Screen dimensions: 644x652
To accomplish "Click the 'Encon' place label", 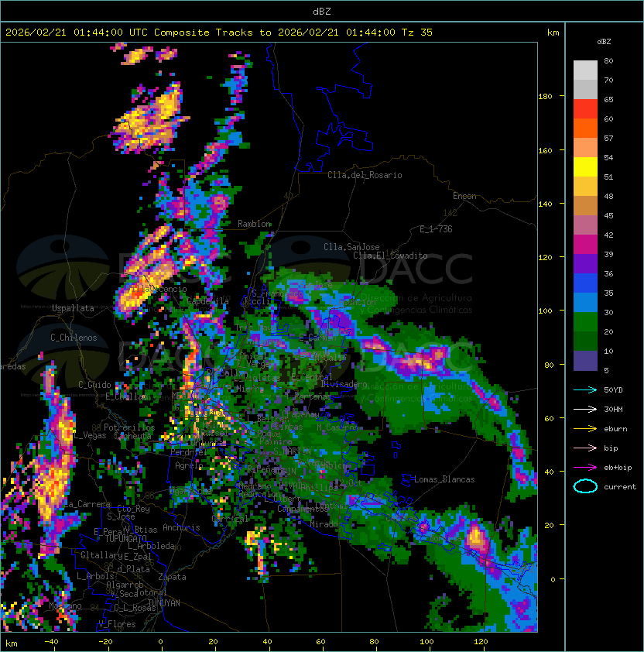I will coord(464,196).
